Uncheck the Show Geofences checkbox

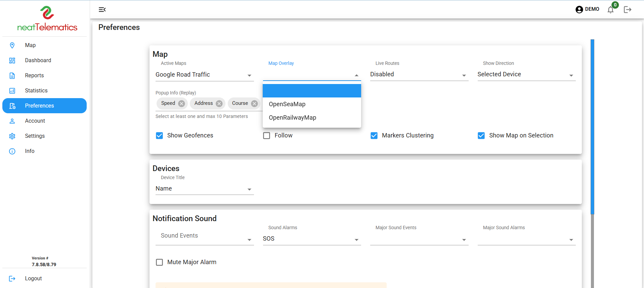point(160,135)
